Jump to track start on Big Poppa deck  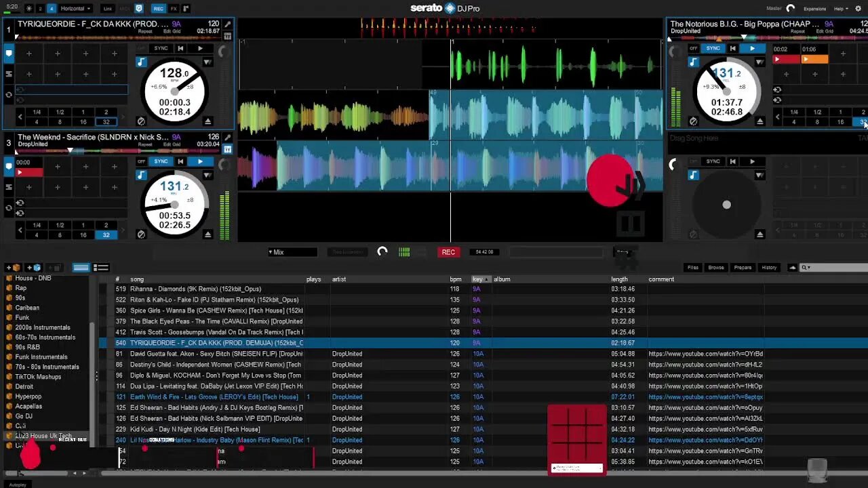[x=732, y=48]
